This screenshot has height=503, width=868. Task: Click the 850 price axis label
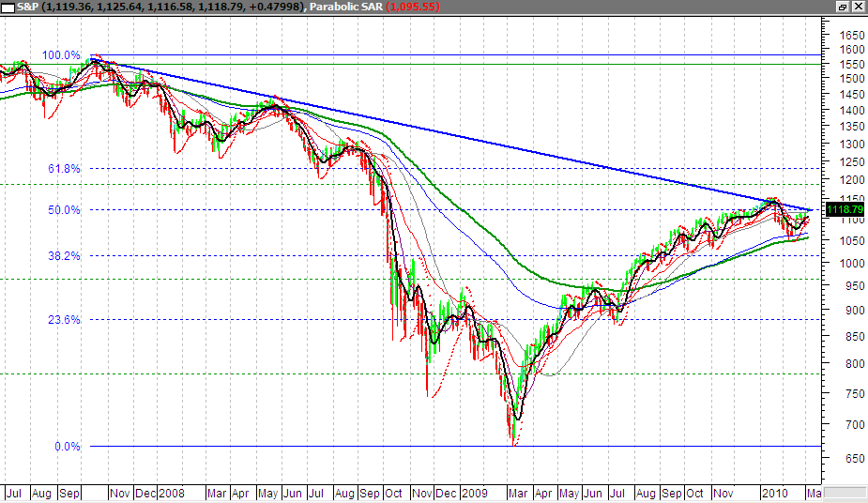[x=855, y=337]
